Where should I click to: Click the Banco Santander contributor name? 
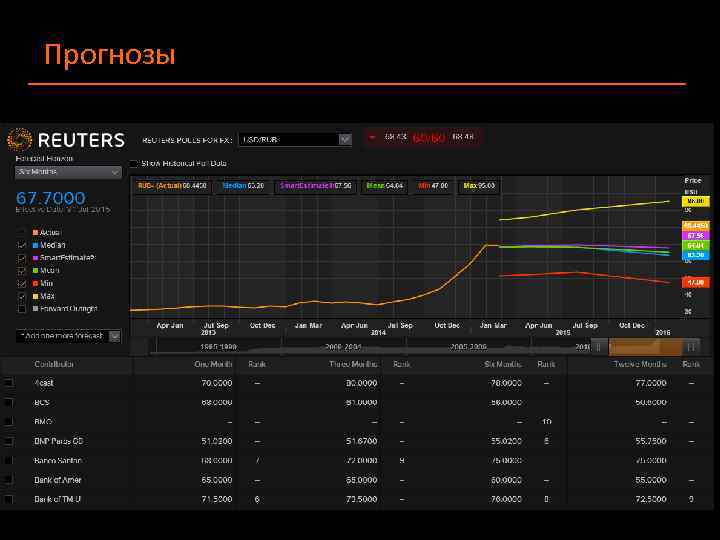pos(58,461)
